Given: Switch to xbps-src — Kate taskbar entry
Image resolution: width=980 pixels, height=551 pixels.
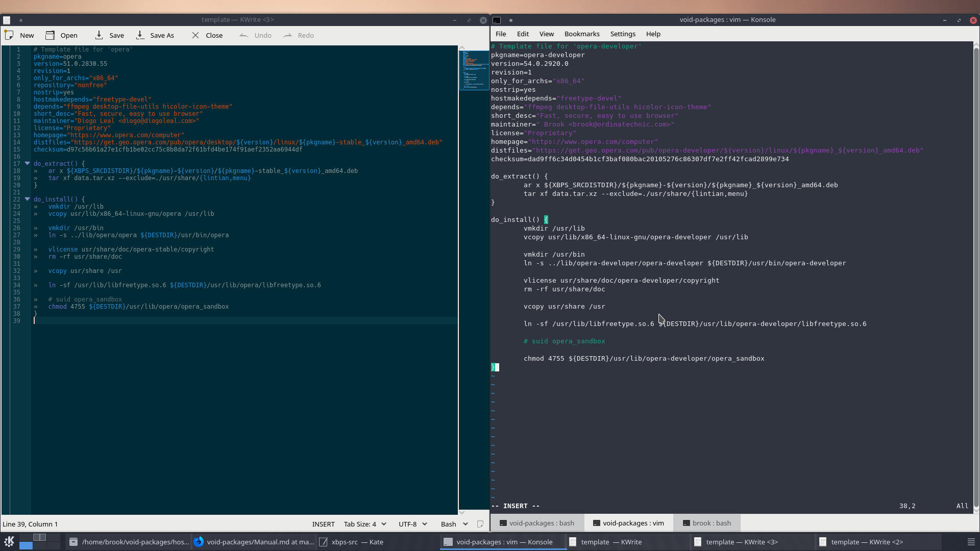Looking at the screenshot, I should coord(378,542).
